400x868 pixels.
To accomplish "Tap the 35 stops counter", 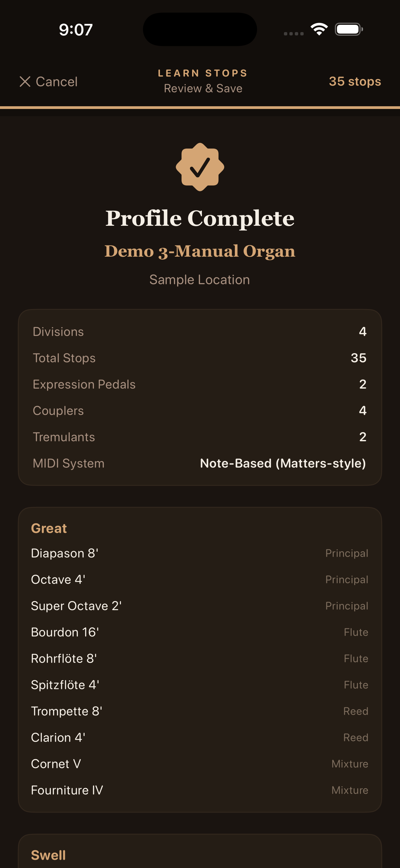I will (355, 81).
